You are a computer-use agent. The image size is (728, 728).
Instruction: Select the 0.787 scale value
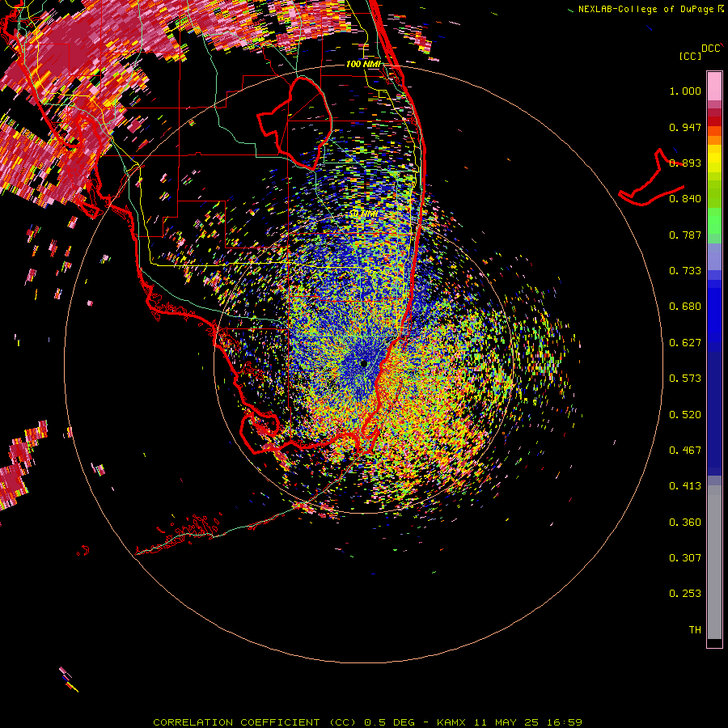point(685,235)
